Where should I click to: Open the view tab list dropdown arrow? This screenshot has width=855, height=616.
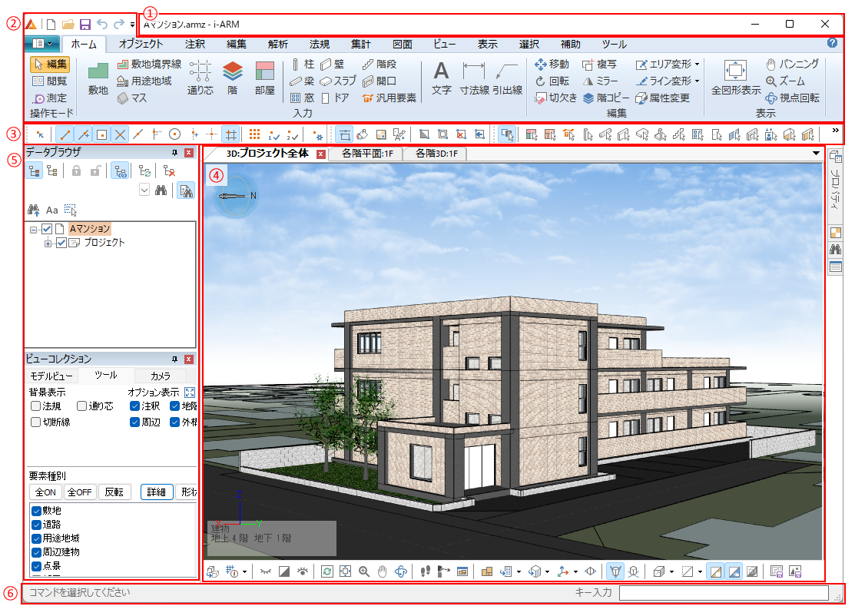pos(817,154)
